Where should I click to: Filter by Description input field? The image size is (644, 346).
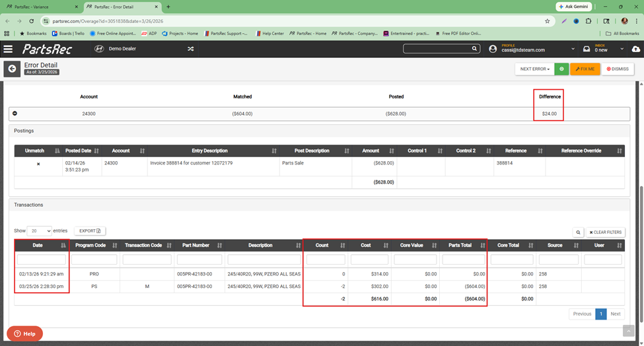(x=264, y=259)
